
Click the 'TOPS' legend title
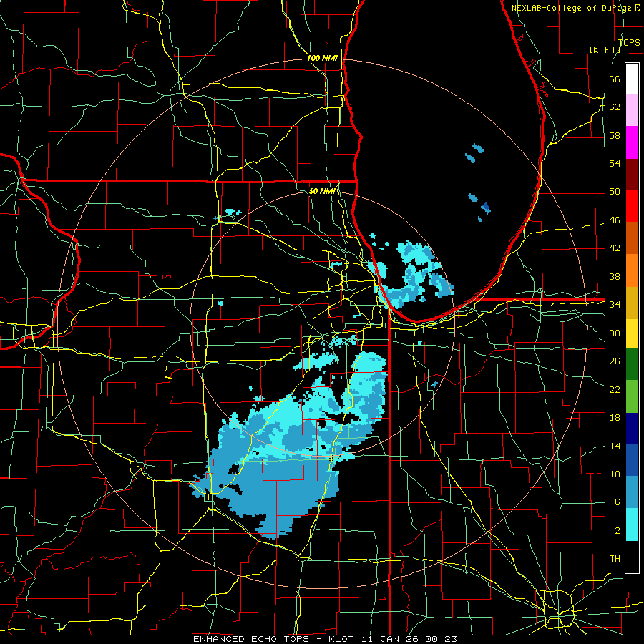(x=629, y=42)
